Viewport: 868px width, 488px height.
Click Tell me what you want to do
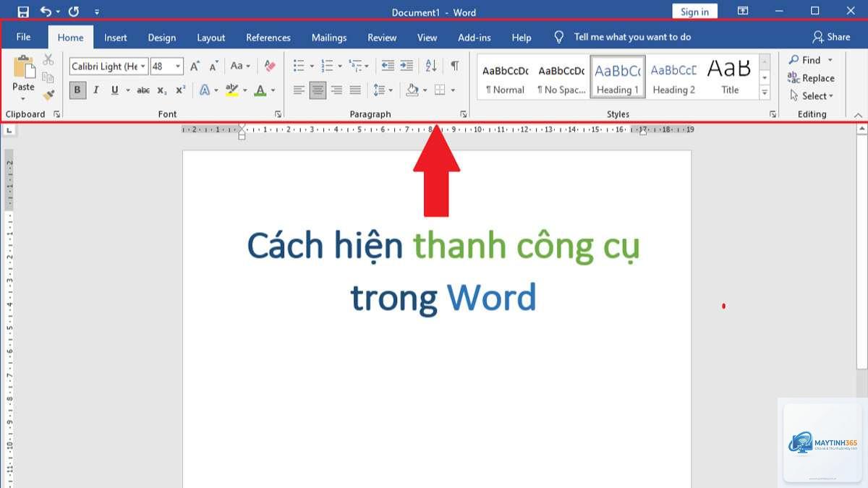tap(623, 37)
